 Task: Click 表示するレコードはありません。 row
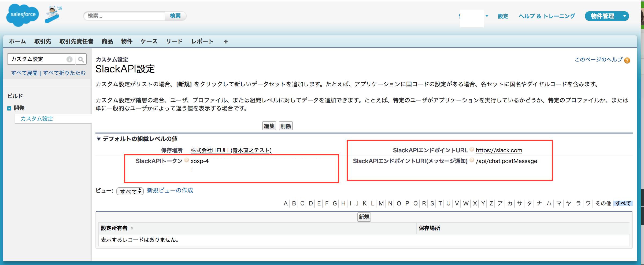[x=364, y=240]
